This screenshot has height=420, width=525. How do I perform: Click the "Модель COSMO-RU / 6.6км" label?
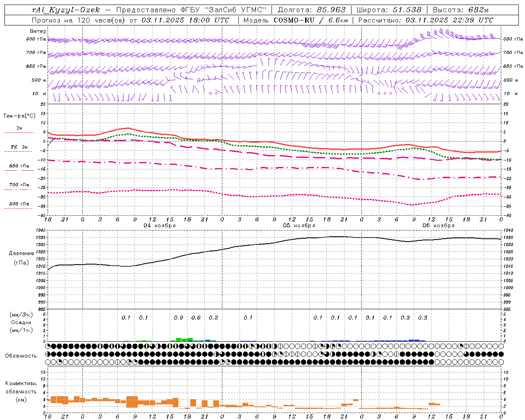pos(295,20)
